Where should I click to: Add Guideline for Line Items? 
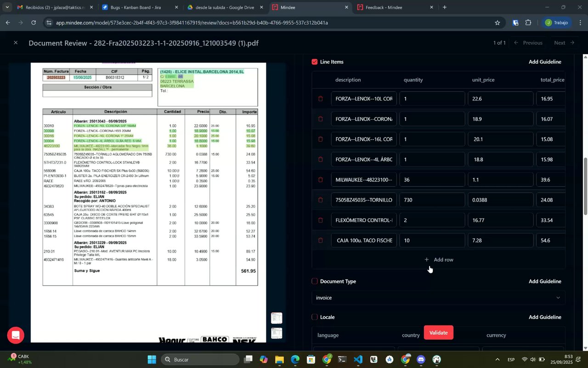[545, 62]
